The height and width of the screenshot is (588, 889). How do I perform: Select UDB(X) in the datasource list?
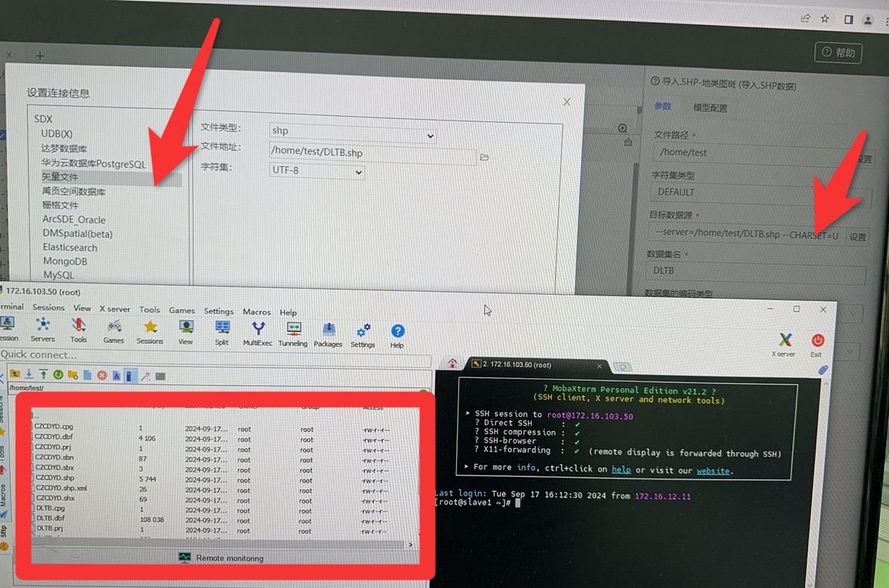pos(57,134)
